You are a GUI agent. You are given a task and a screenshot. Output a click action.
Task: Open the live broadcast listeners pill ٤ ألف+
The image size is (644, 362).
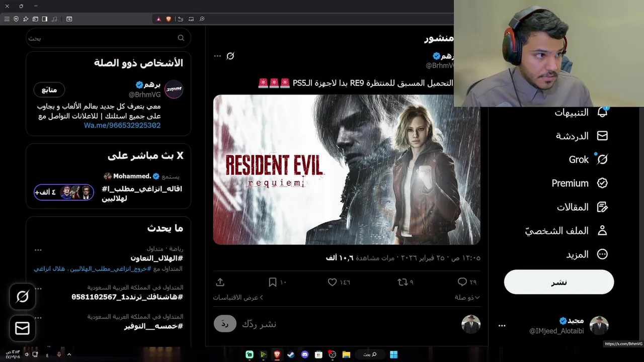(64, 192)
